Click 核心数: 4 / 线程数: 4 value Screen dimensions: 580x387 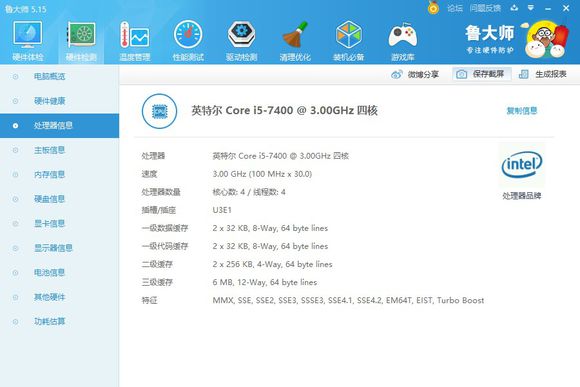[x=249, y=192]
